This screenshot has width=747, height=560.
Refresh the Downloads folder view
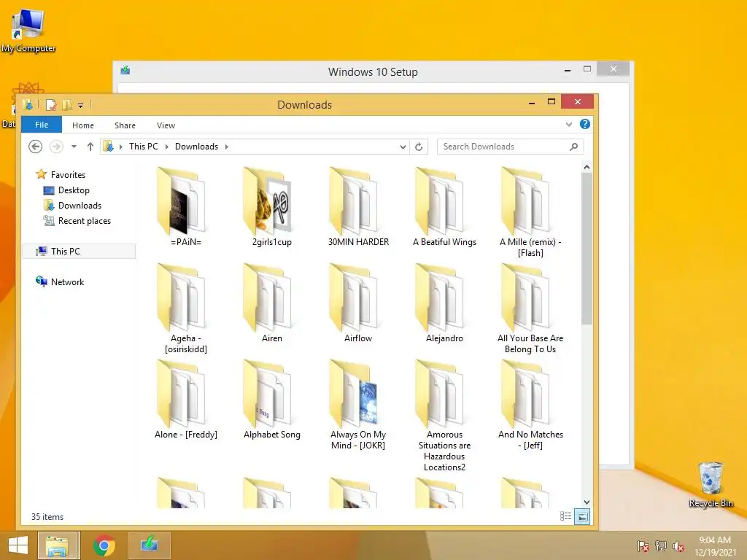(419, 147)
